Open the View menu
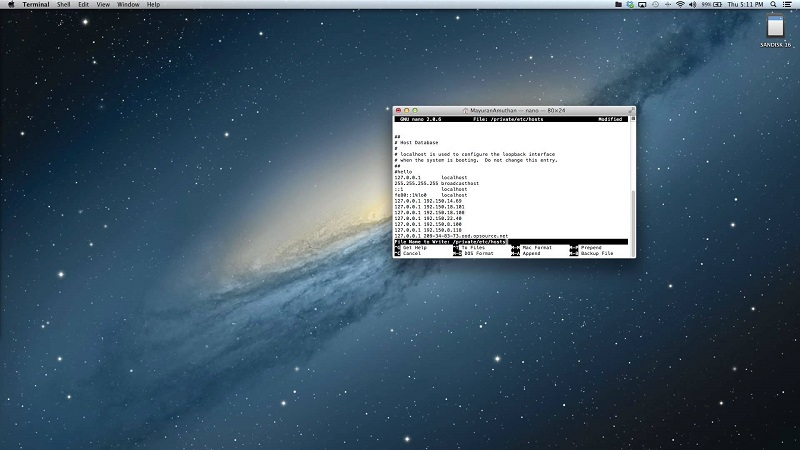This screenshot has width=800, height=450. point(103,5)
